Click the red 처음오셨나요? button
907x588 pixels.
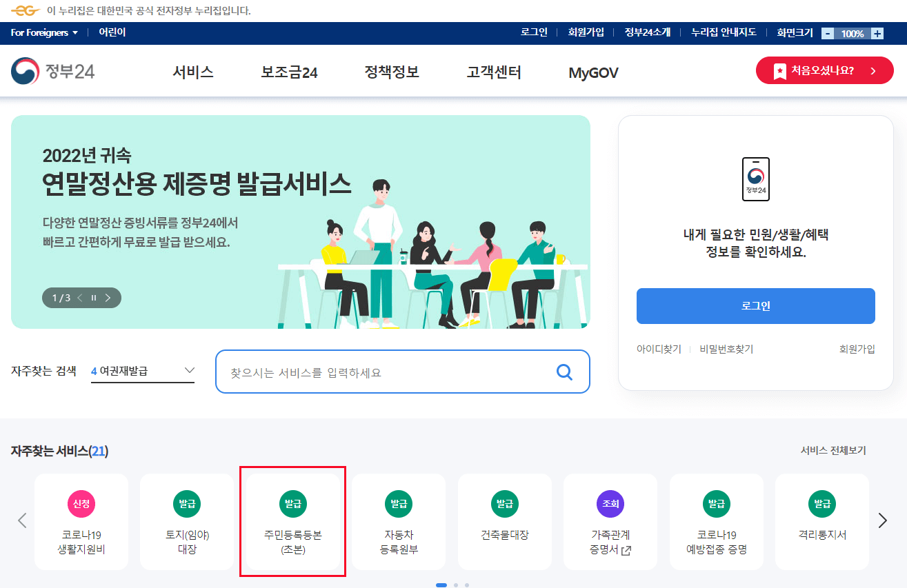pos(825,70)
